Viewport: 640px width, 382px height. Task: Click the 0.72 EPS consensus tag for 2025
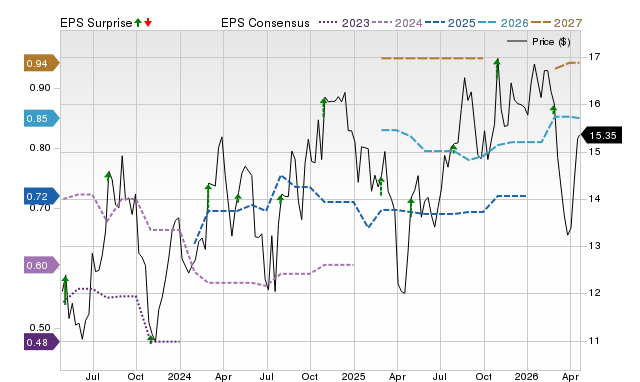tap(41, 196)
